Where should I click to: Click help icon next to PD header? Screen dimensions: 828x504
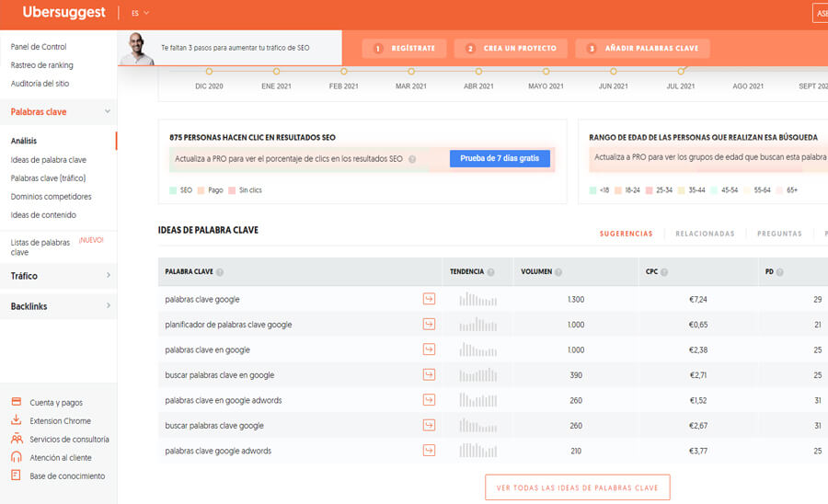(x=779, y=272)
